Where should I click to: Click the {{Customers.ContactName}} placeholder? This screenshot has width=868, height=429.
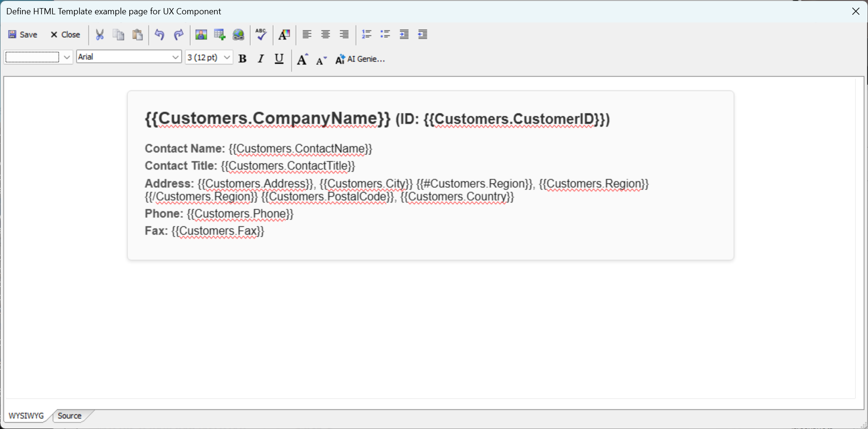300,149
